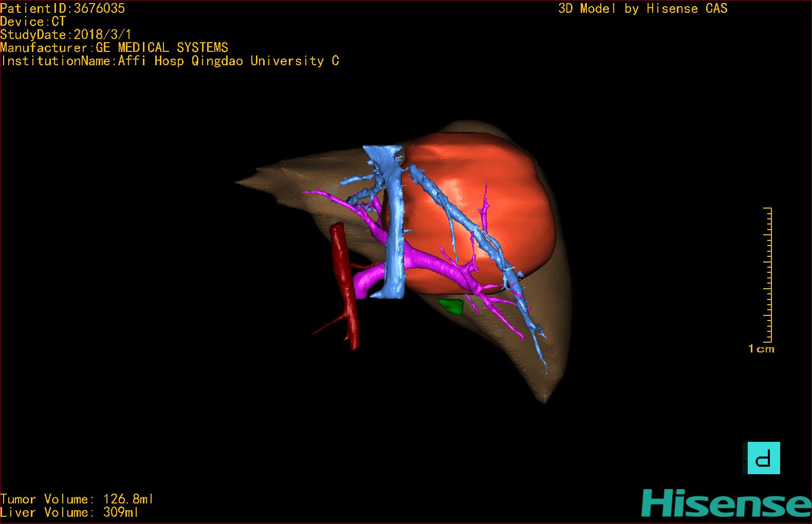812x524 pixels.
Task: Click the small green structure below tumor
Action: click(452, 306)
